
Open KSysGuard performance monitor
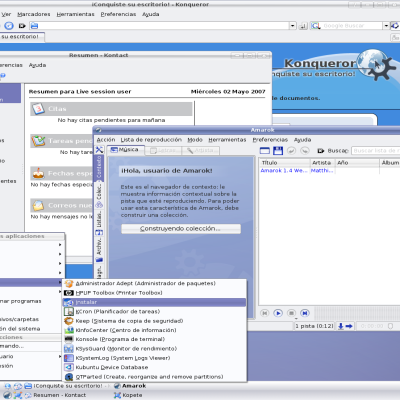coord(155,348)
